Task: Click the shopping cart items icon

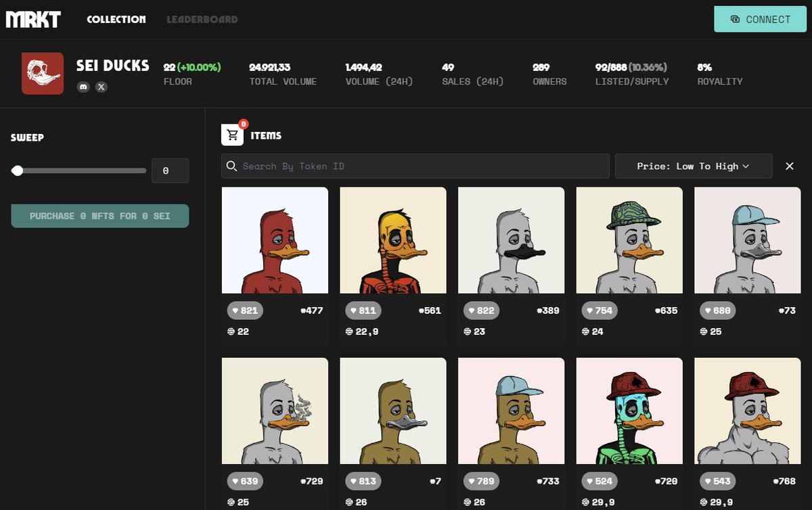Action: [x=233, y=134]
